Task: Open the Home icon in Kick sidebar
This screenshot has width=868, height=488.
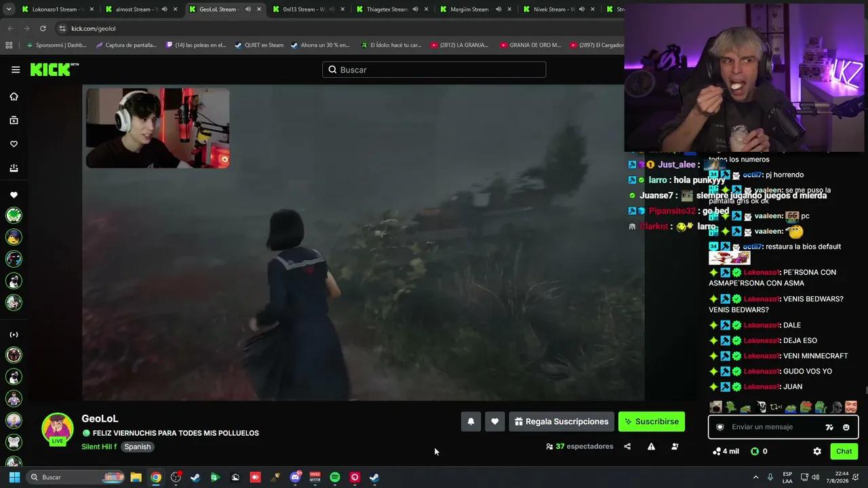Action: click(14, 96)
